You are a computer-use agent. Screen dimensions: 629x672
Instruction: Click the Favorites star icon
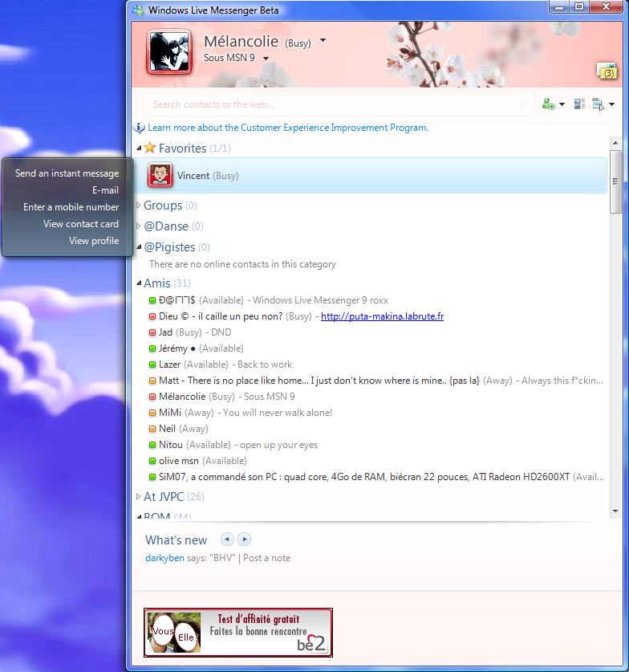coord(150,148)
